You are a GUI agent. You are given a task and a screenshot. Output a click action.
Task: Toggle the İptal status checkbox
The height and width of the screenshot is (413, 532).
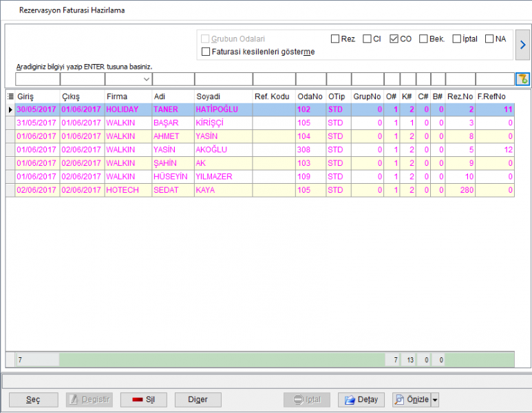(457, 39)
